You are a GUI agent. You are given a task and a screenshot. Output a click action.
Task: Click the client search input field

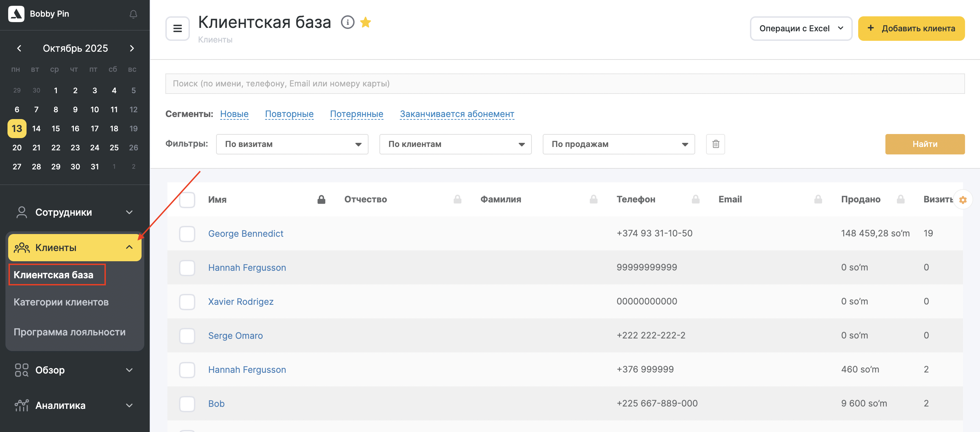pos(565,84)
